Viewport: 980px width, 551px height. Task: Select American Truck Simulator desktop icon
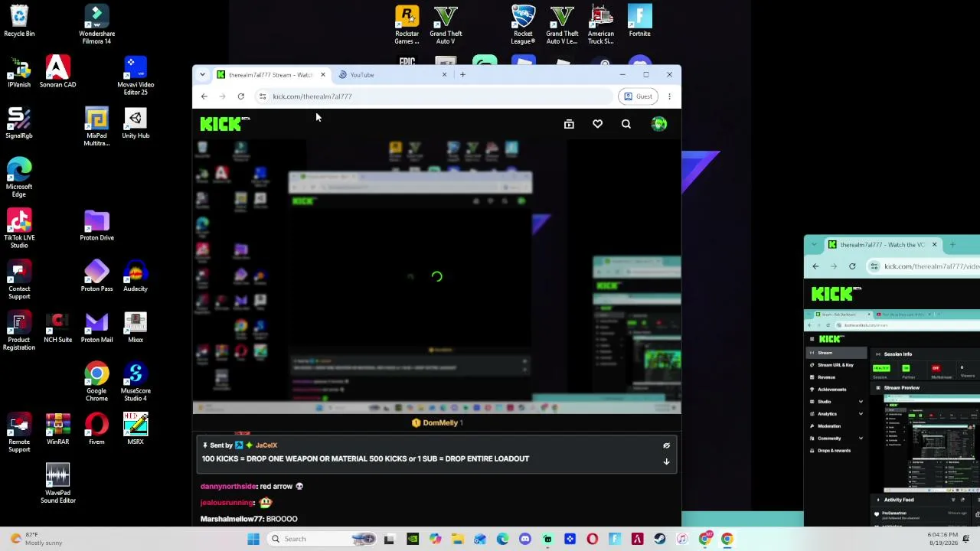click(x=601, y=25)
